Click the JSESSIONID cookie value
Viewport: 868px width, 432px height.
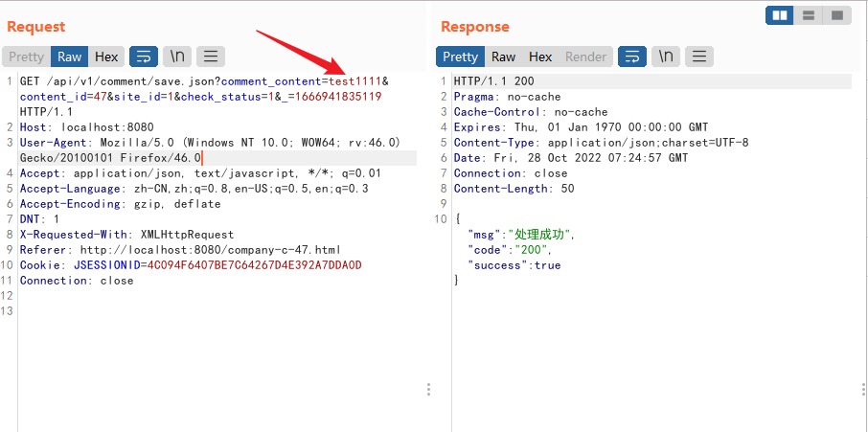(x=254, y=265)
